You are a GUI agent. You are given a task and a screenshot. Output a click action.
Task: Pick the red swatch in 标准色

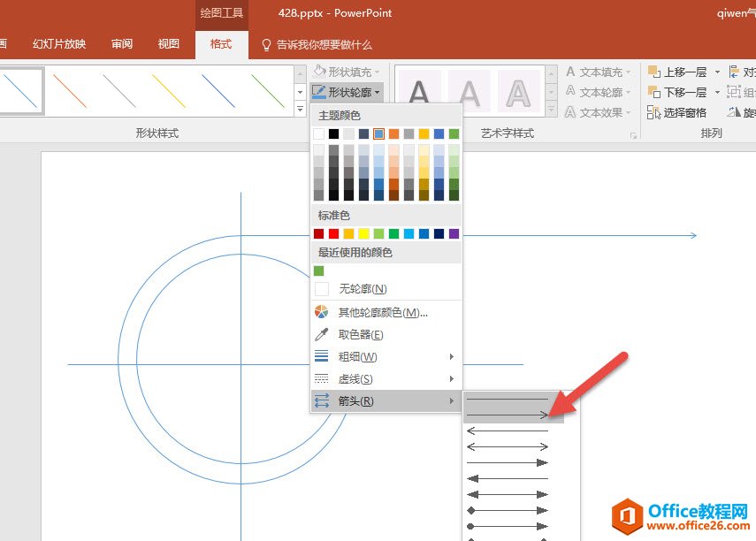333,233
